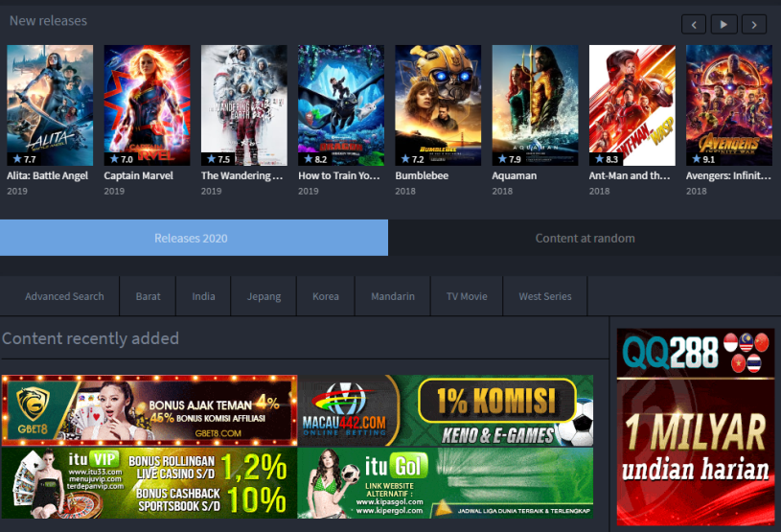Click the 7.0 star rating on Captain Marvel
The image size is (781, 532).
[x=122, y=159]
